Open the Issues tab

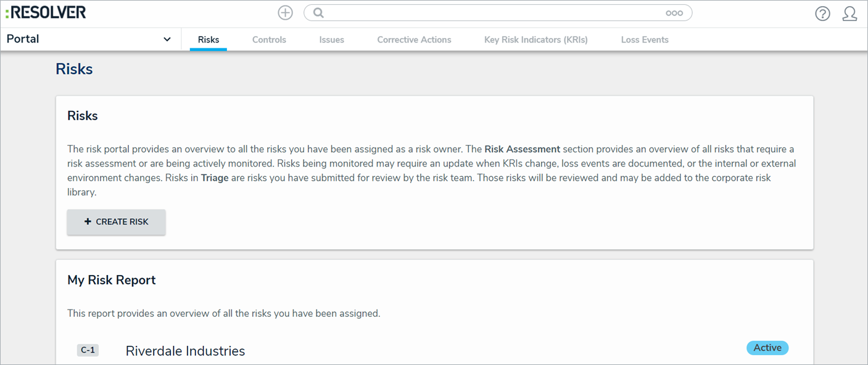[x=332, y=39]
